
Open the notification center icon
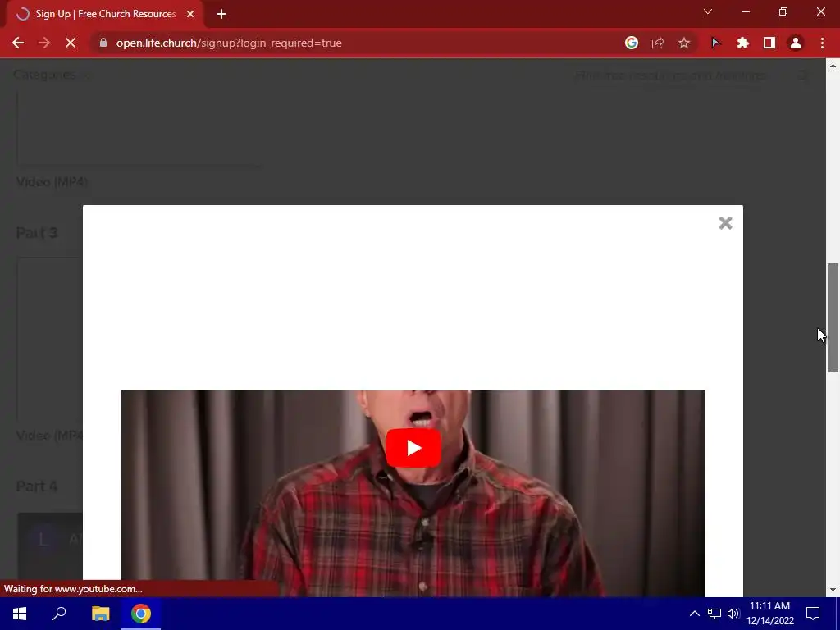813,614
